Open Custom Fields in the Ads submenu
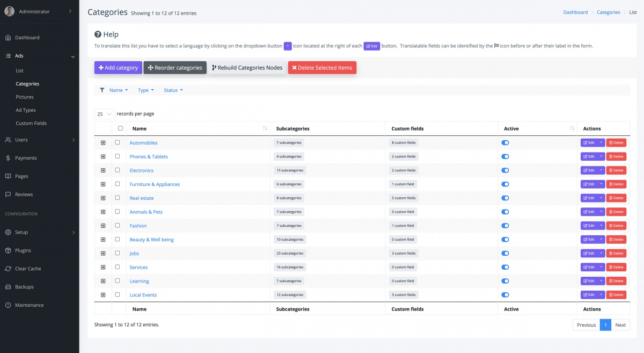The height and width of the screenshot is (353, 644). pyautogui.click(x=31, y=123)
